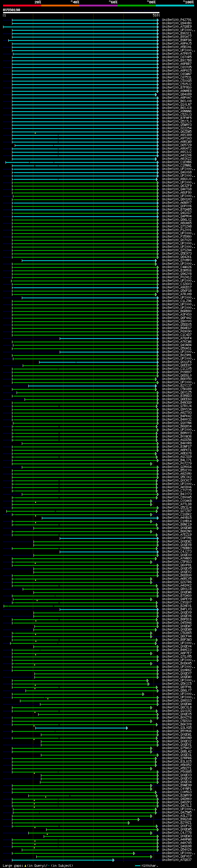Click the AV550190 query sequence label
Image resolution: width=197 pixels, height=868 pixels.
tap(11, 10)
